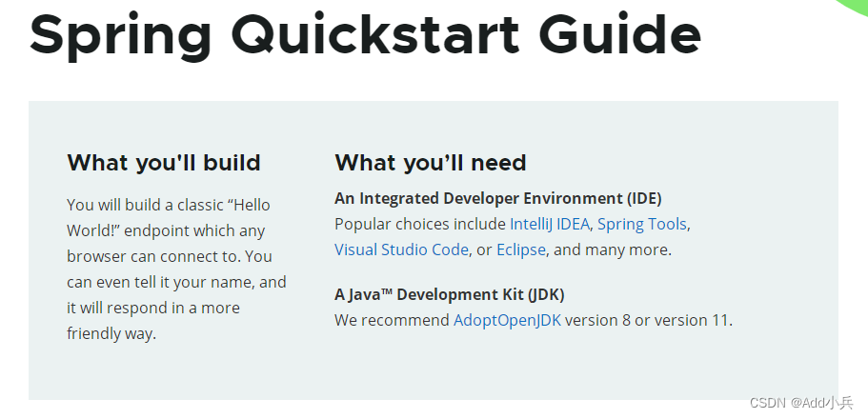868x419 pixels.
Task: Open the IntelliJ IDEA link
Action: click(x=549, y=224)
